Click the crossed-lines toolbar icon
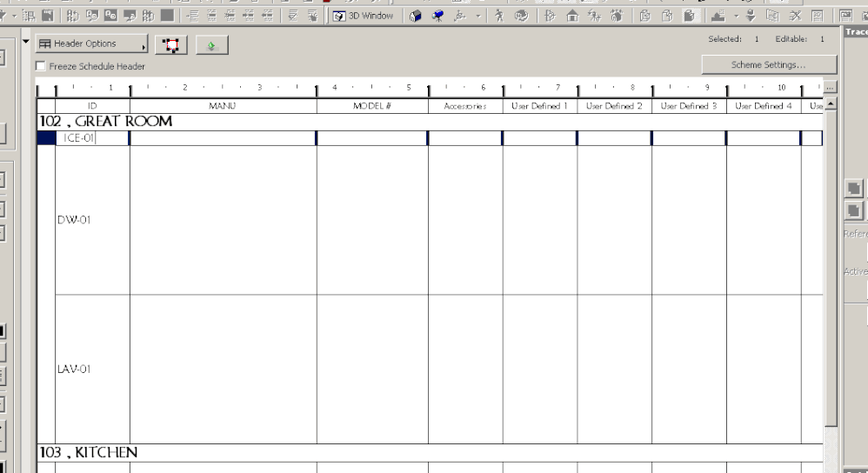 [796, 16]
